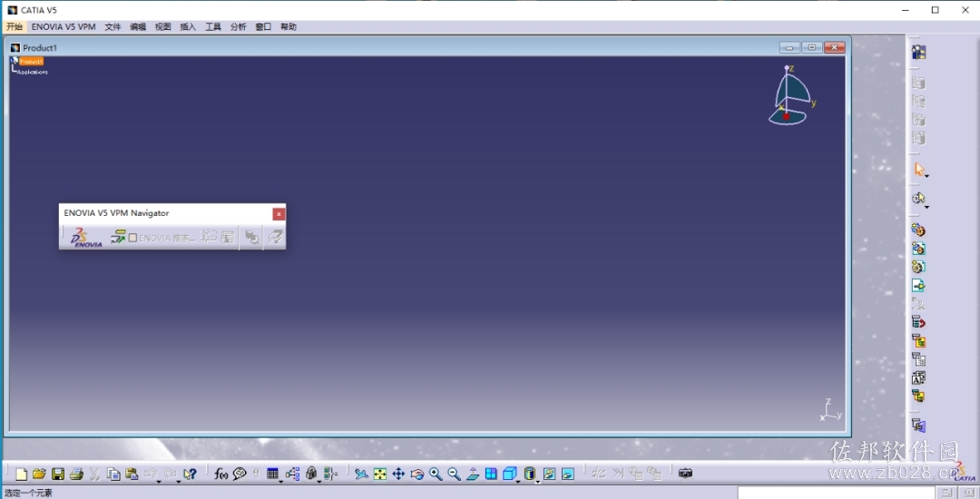Click the New document icon

point(21,474)
